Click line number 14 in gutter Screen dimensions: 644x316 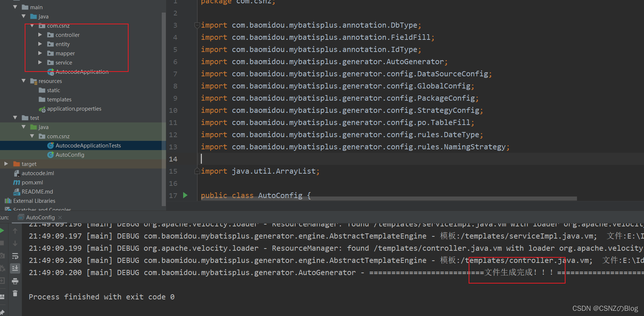coord(173,159)
